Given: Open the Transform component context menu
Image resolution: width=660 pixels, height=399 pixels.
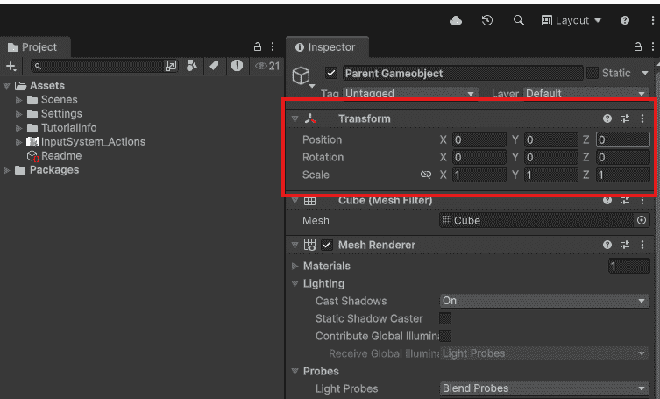Looking at the screenshot, I should 642,119.
